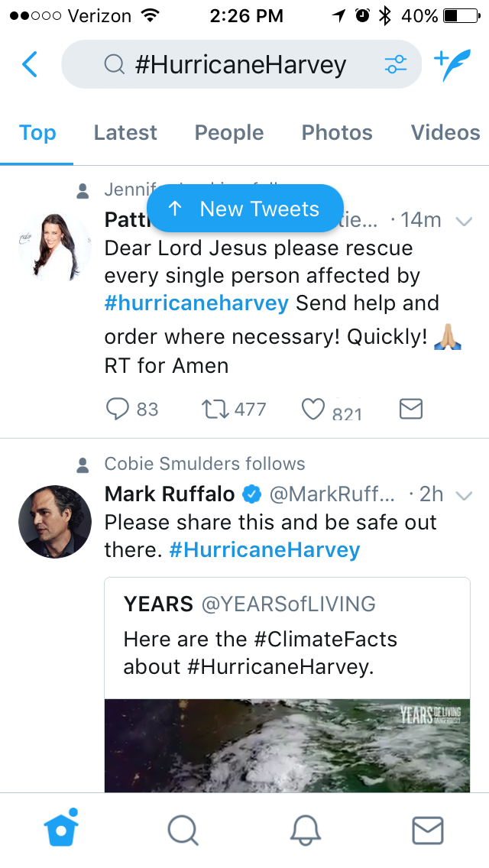This screenshot has height=868, width=489.
Task: Open the Search tab in the bottom bar
Action: coord(183,829)
